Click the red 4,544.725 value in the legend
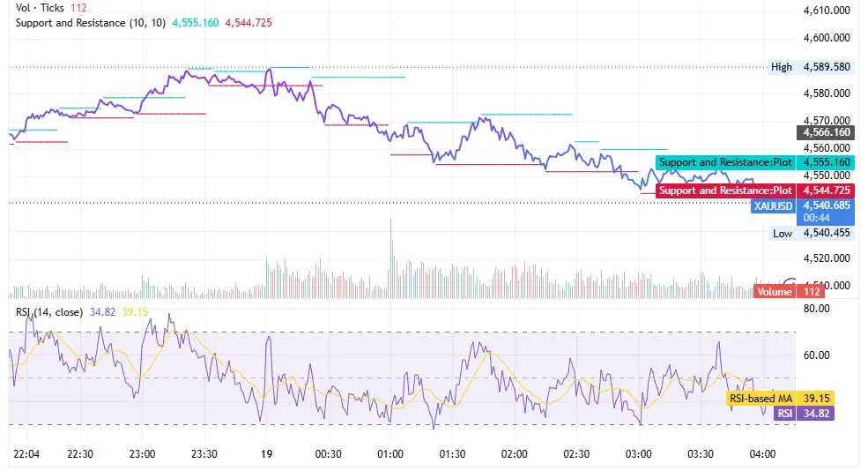868x471 pixels. pyautogui.click(x=248, y=23)
